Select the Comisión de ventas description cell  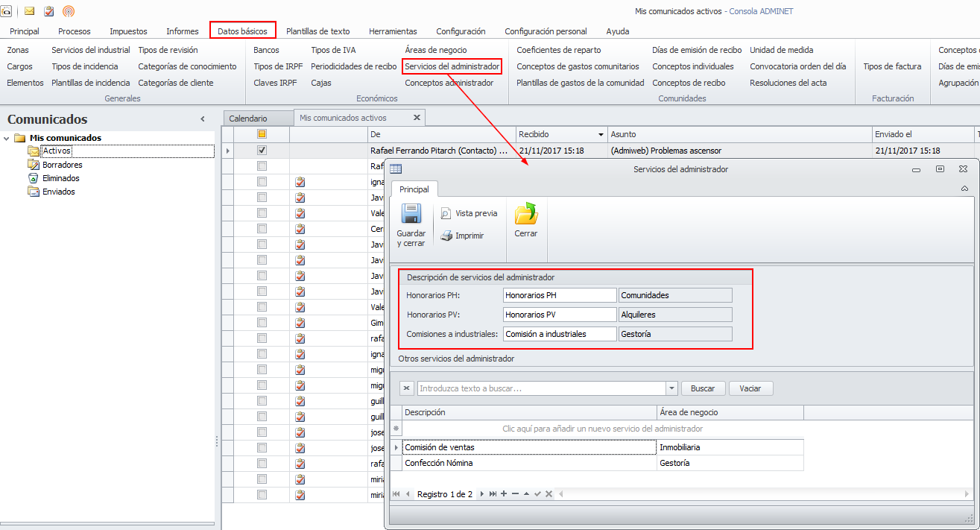point(529,447)
